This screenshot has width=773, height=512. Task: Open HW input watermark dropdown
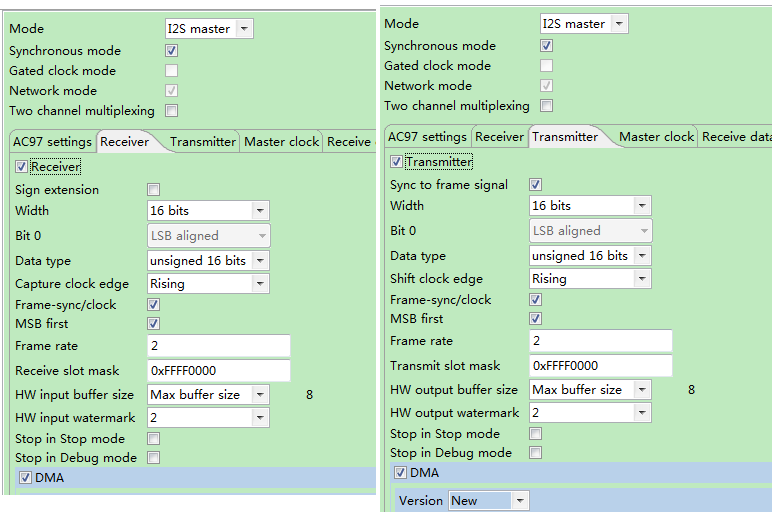(x=209, y=418)
